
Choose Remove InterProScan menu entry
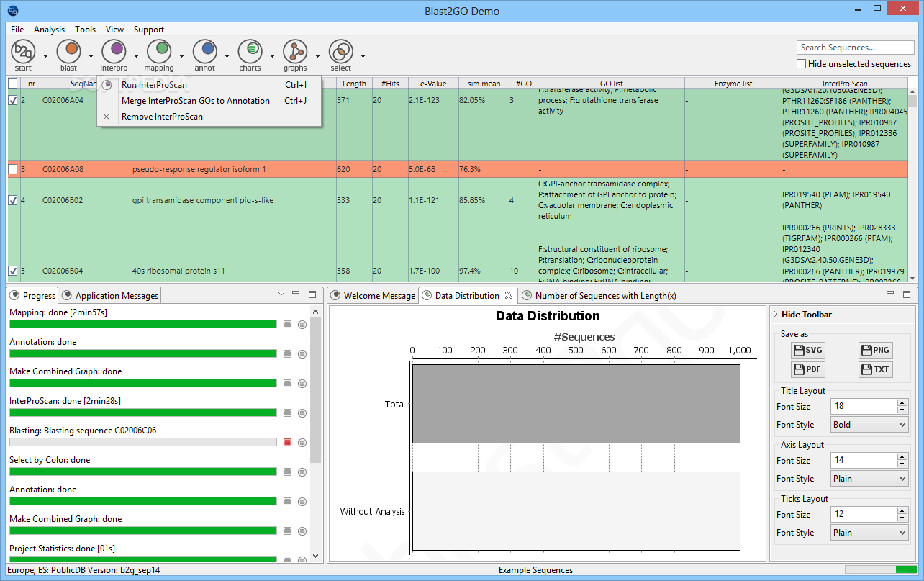coord(209,117)
